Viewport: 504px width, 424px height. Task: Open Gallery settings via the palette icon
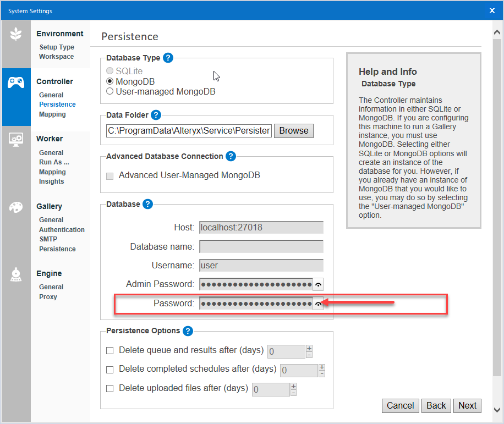point(16,207)
